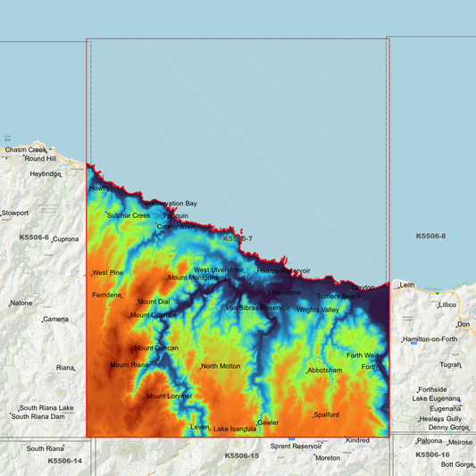476x476 pixels.
Task: Select the Denny Gorge label
Action: 448,427
